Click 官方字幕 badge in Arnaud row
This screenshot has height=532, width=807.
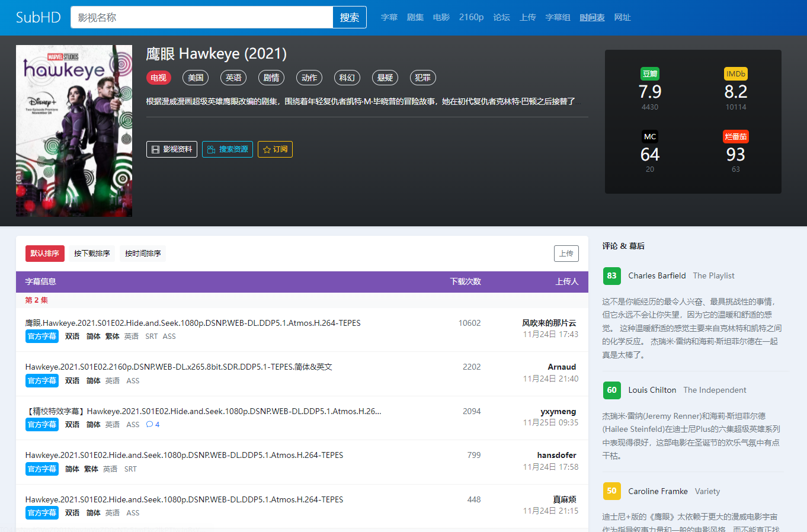(x=42, y=381)
